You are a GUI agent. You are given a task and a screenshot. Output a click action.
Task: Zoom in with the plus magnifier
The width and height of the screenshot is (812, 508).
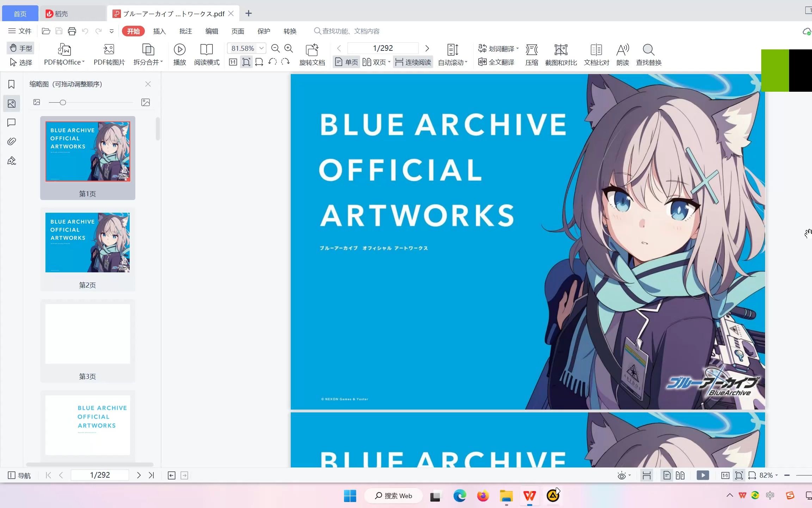pyautogui.click(x=289, y=48)
